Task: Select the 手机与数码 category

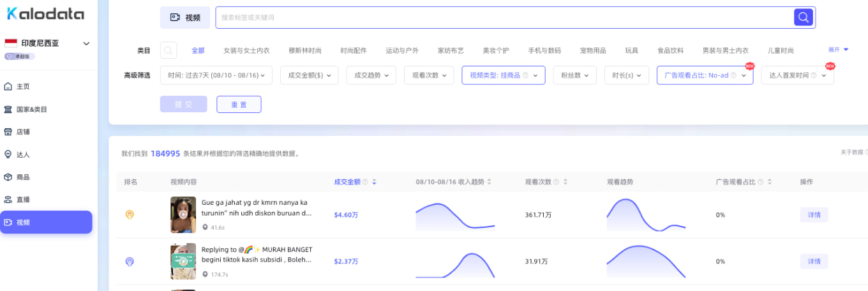Action: [544, 50]
